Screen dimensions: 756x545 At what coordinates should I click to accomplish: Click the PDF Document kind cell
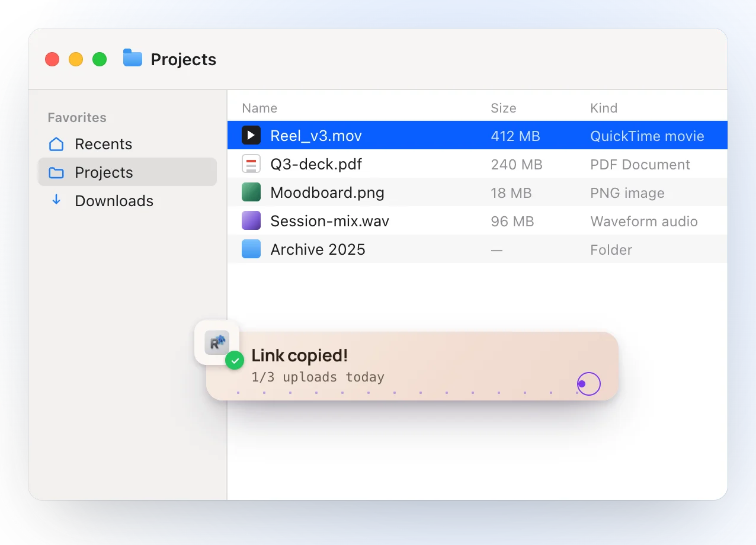point(640,165)
